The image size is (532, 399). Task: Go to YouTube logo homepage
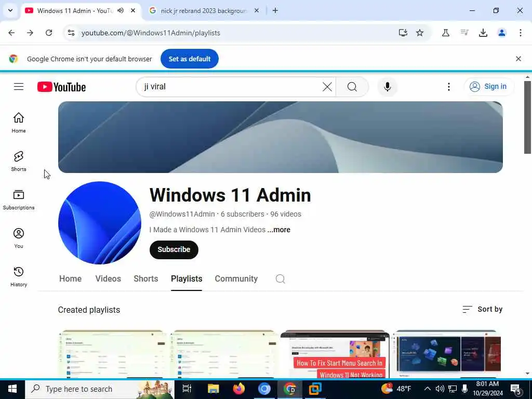pyautogui.click(x=61, y=87)
